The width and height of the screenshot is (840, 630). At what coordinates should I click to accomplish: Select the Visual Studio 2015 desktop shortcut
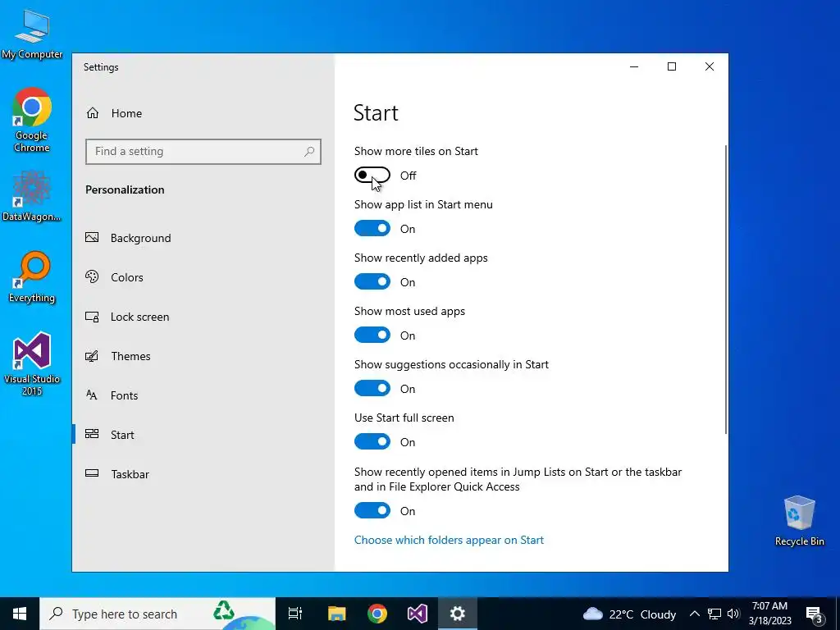click(32, 363)
